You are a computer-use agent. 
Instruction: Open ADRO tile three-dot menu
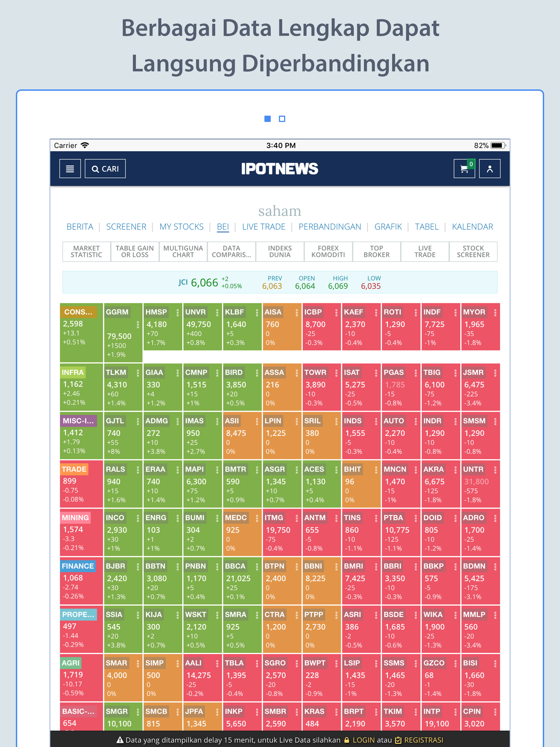pyautogui.click(x=495, y=518)
